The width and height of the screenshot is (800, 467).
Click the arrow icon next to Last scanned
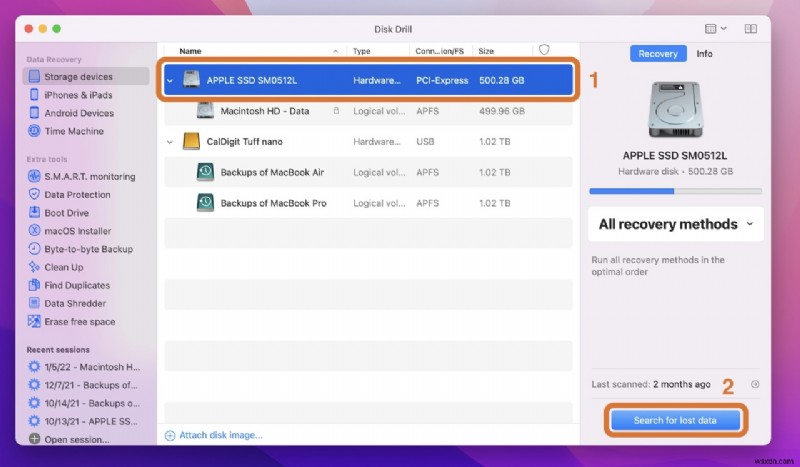click(x=755, y=384)
